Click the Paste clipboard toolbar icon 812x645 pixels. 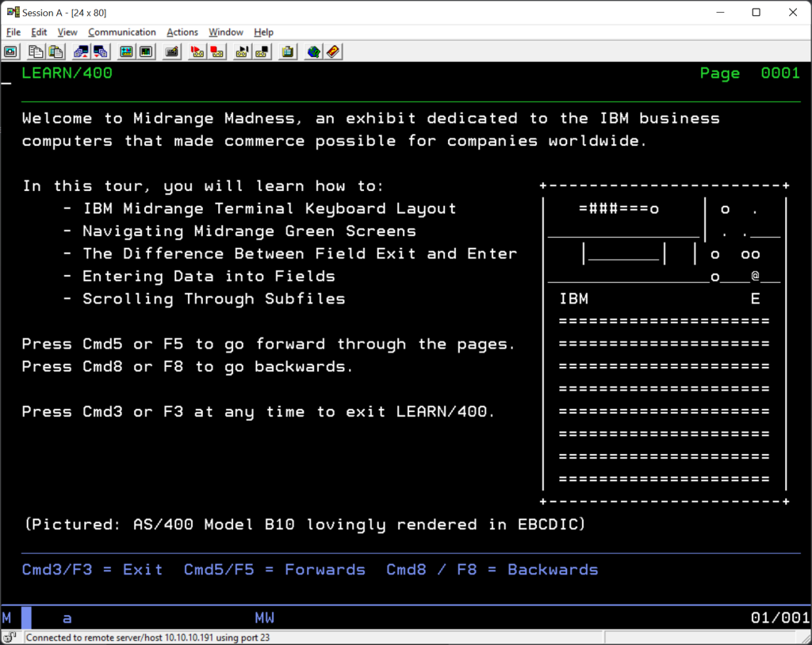[56, 52]
